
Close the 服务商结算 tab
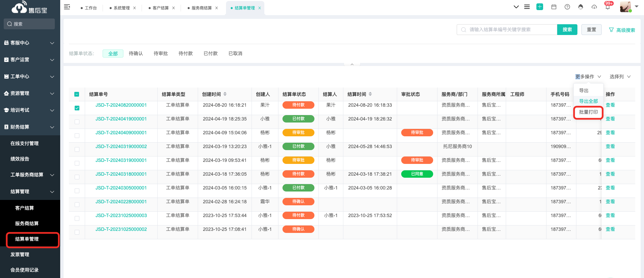point(217,8)
